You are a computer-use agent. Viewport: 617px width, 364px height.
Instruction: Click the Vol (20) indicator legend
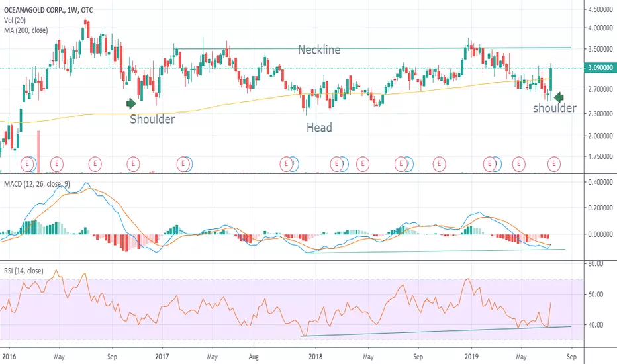(x=15, y=21)
